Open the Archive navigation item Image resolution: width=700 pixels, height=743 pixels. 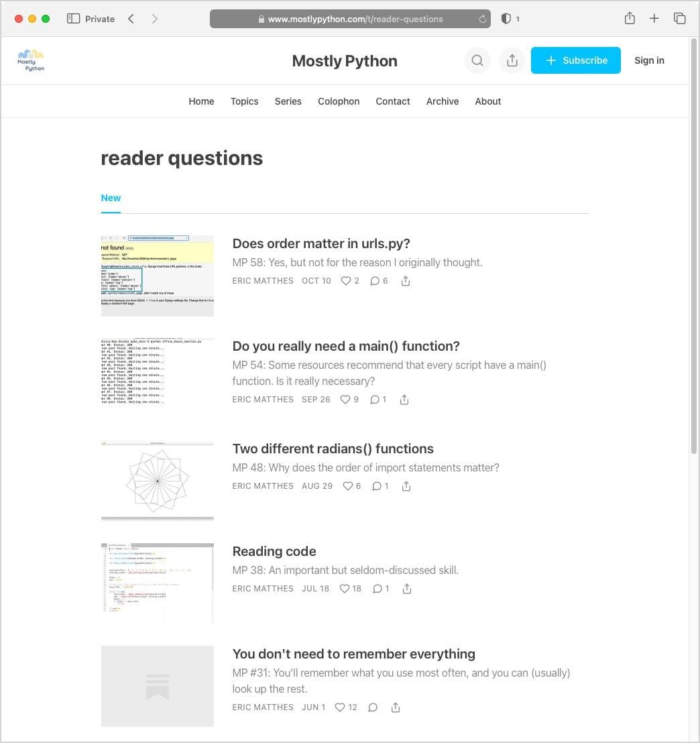(x=442, y=101)
